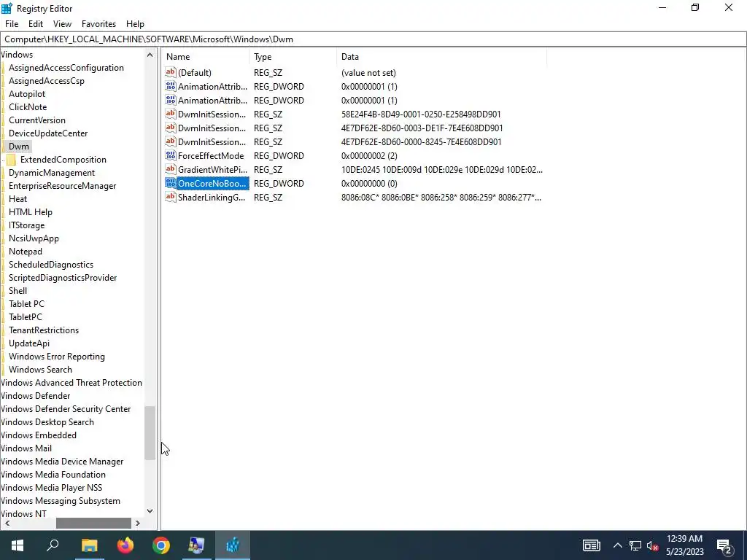Select the HTML Help key
The width and height of the screenshot is (747, 560).
31,212
